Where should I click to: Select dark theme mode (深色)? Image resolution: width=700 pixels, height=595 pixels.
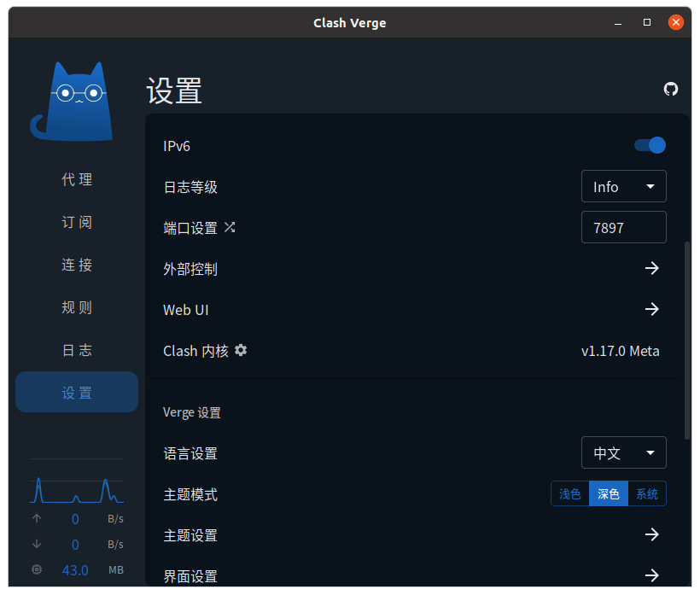coord(609,493)
